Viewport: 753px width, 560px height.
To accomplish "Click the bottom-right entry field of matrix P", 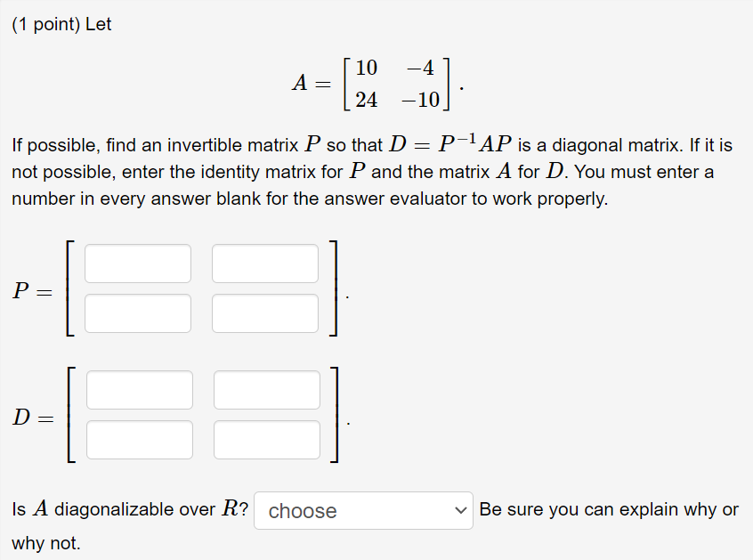I will 265,312.
